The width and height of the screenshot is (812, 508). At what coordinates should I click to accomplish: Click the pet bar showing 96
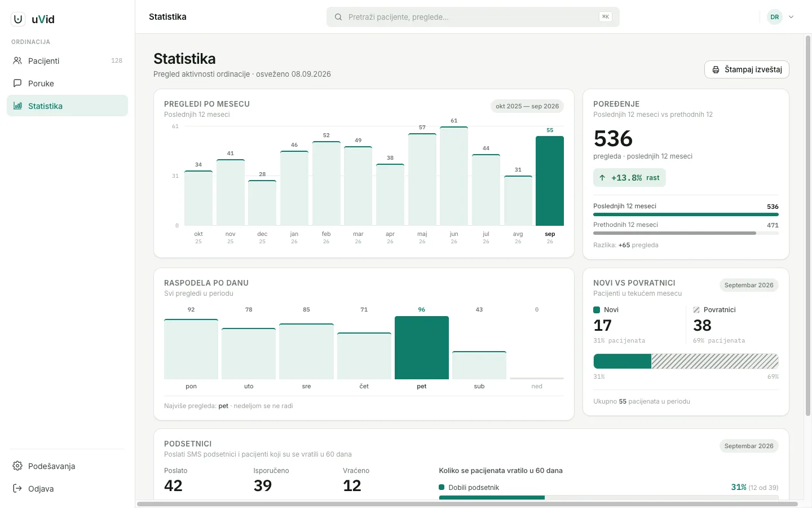point(422,348)
